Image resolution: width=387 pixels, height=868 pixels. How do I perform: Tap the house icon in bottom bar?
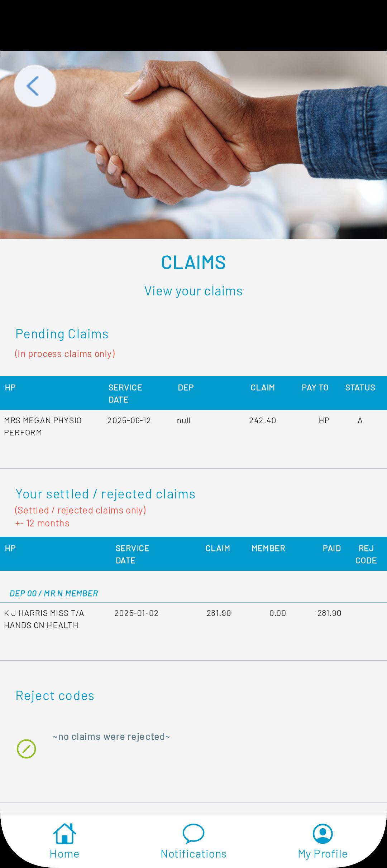[64, 833]
